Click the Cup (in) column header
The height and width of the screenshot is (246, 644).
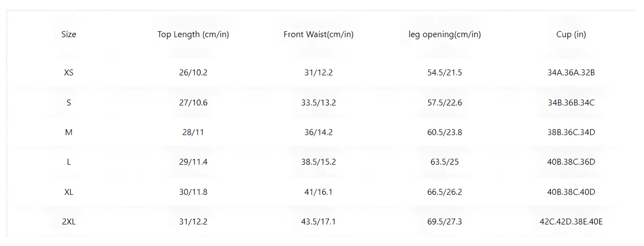pyautogui.click(x=571, y=34)
